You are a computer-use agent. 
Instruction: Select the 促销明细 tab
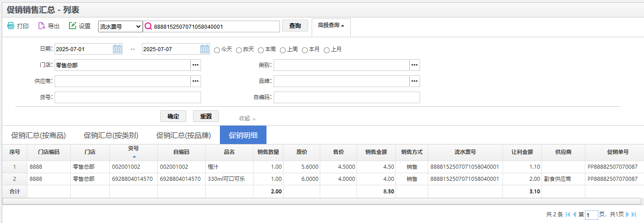click(243, 135)
